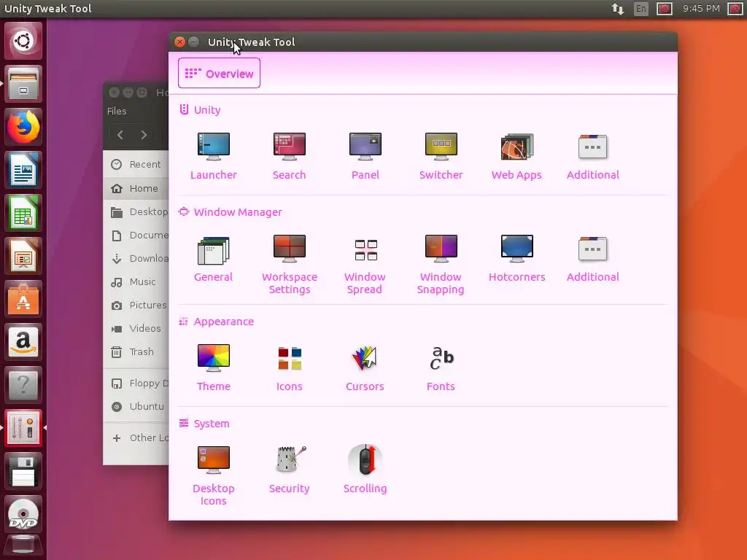This screenshot has height=560, width=747.
Task: Open the Web Apps settings
Action: pos(517,156)
